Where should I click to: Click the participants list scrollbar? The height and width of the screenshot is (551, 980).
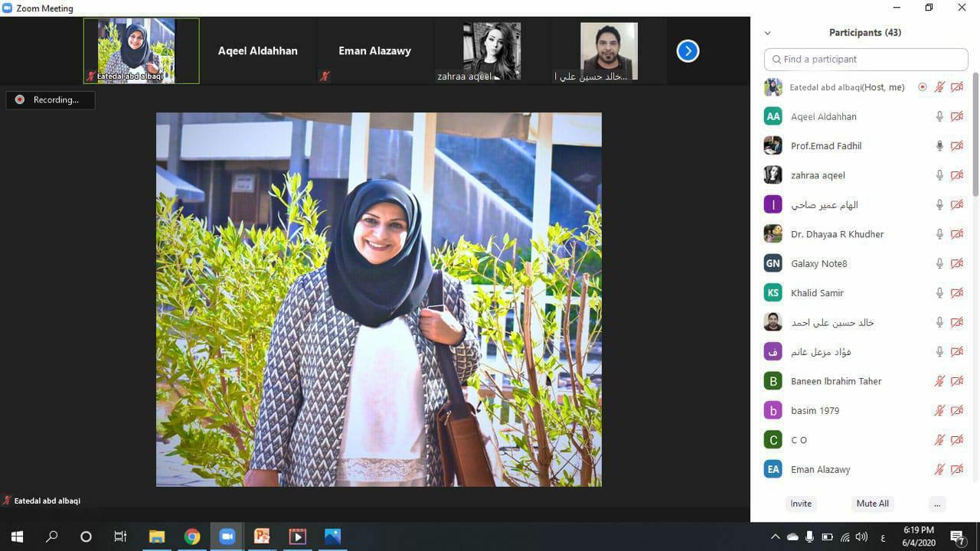point(975,134)
